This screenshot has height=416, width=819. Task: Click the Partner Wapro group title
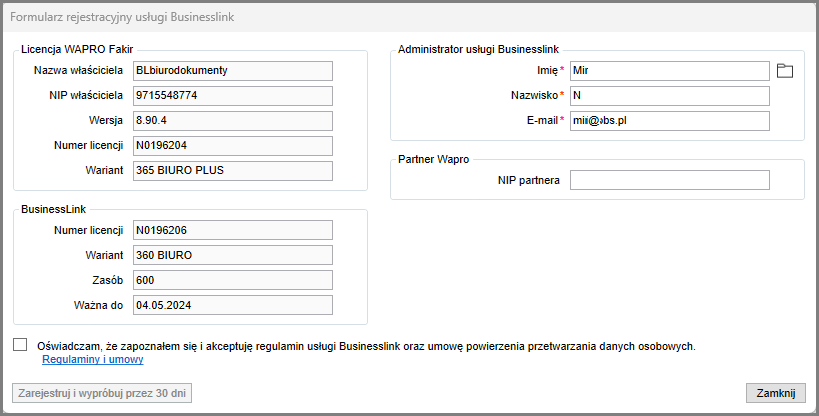(434, 159)
